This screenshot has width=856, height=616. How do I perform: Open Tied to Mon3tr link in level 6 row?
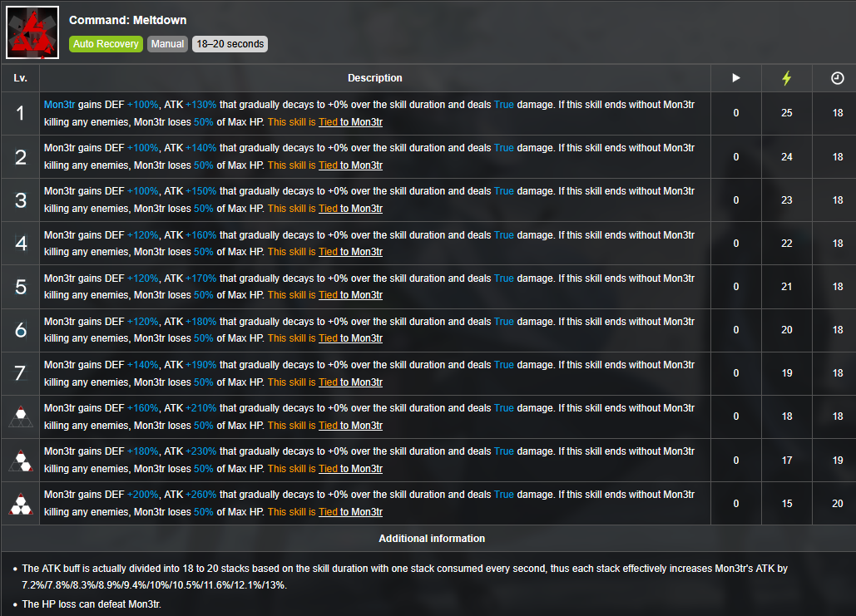pyautogui.click(x=350, y=338)
